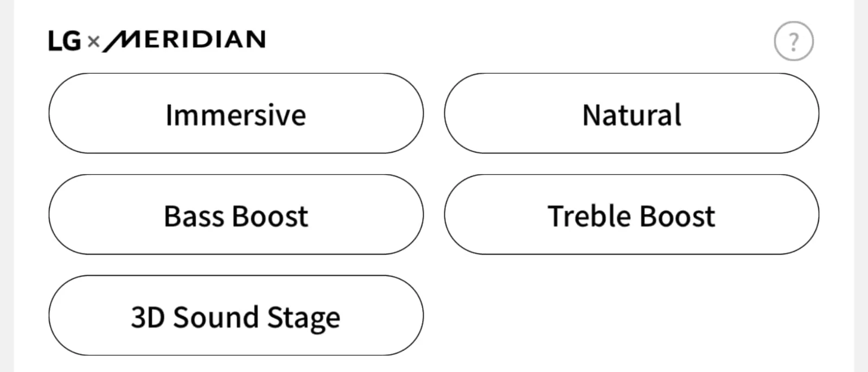The image size is (868, 372).
Task: Click the LG text in header
Action: pos(65,41)
